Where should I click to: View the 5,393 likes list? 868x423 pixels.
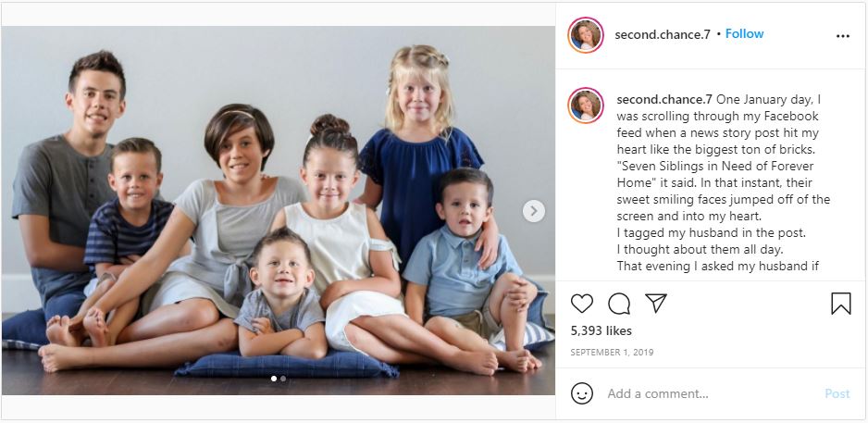601,331
